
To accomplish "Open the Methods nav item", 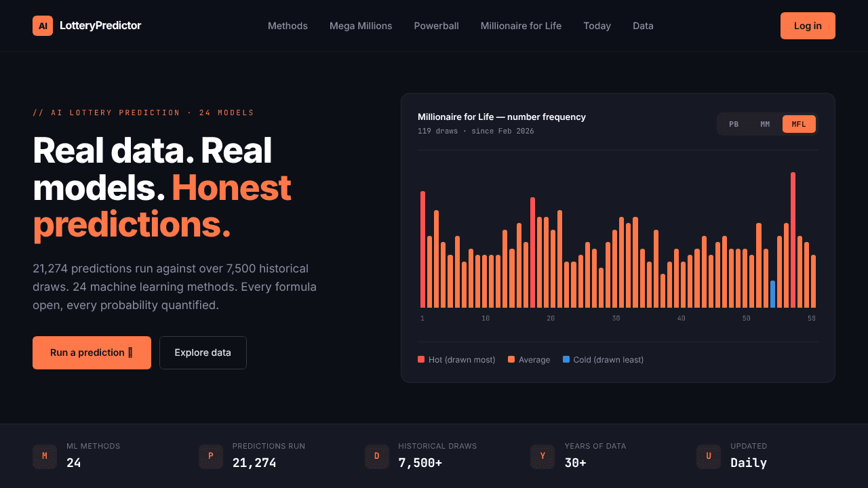I will [288, 26].
